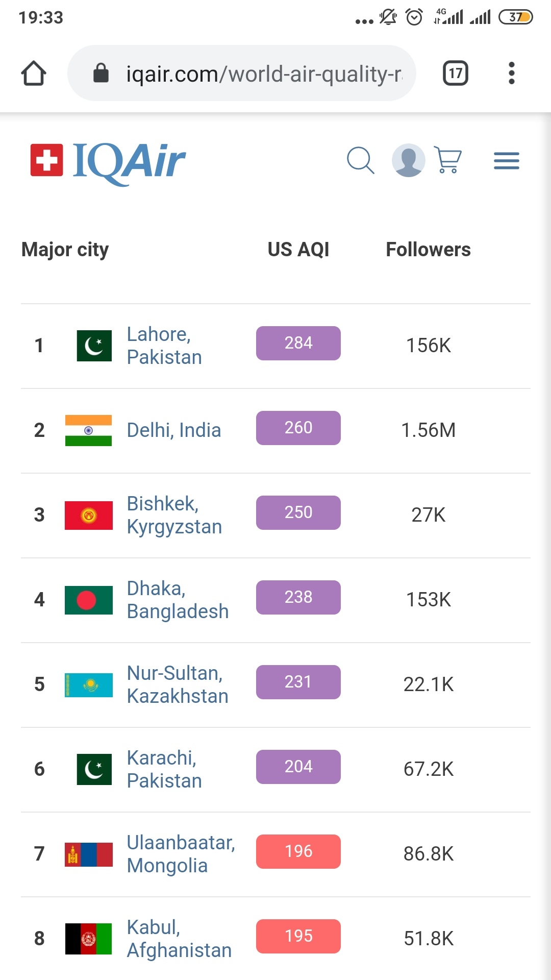This screenshot has height=980, width=551.
Task: Expand the hamburger navigation menu
Action: (506, 161)
